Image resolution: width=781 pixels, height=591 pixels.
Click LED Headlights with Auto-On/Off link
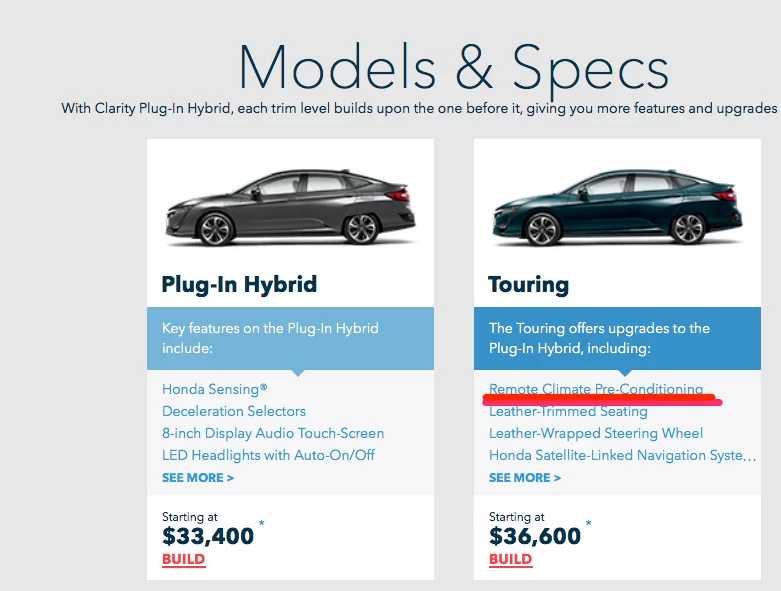(269, 455)
